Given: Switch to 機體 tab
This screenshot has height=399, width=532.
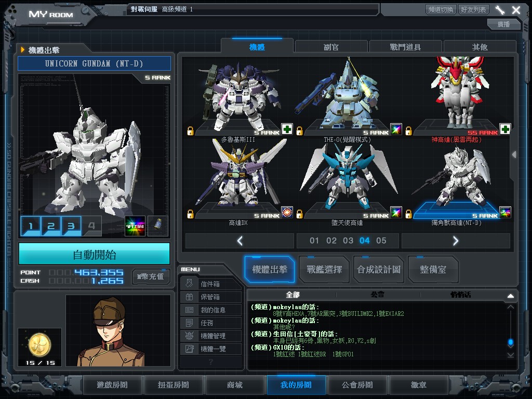Looking at the screenshot, I should point(257,47).
